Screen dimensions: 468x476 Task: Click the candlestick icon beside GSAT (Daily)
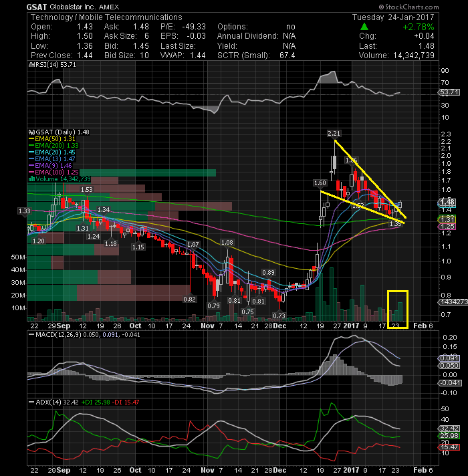tap(31, 132)
